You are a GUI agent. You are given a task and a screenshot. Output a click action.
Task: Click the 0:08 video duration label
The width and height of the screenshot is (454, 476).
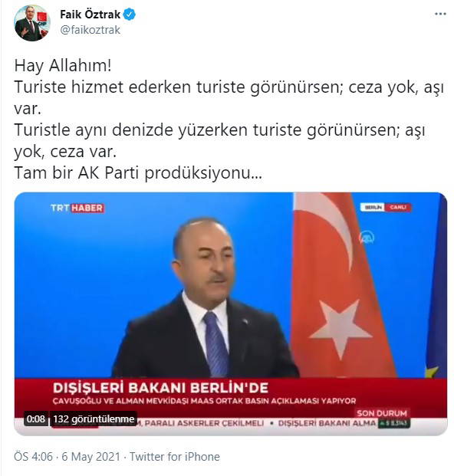(x=36, y=419)
